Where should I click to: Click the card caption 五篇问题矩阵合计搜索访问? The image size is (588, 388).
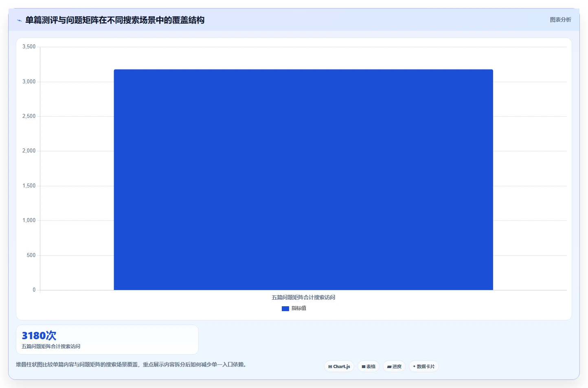click(51, 347)
